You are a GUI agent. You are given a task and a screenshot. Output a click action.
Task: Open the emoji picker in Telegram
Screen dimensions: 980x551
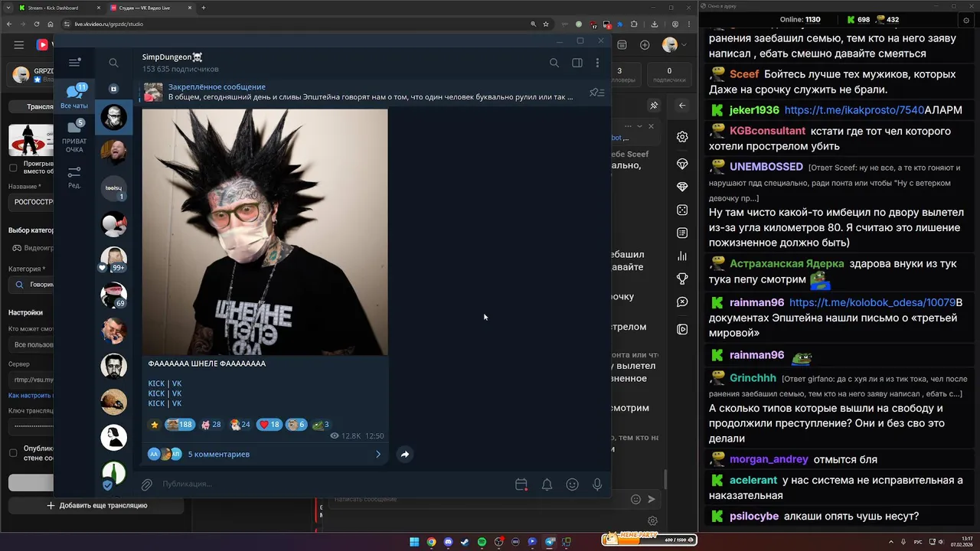[x=572, y=484]
